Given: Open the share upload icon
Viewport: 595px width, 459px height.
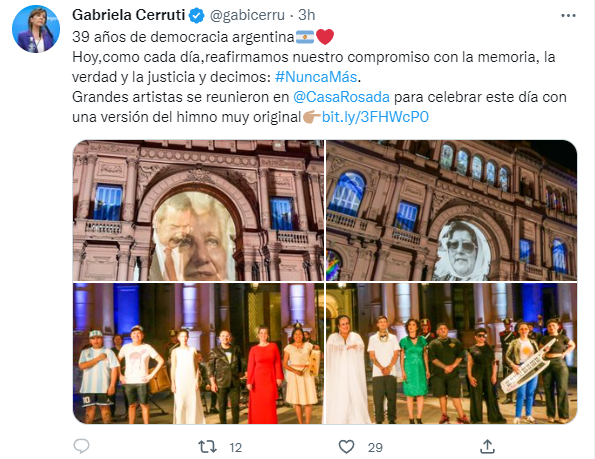Looking at the screenshot, I should (487, 446).
